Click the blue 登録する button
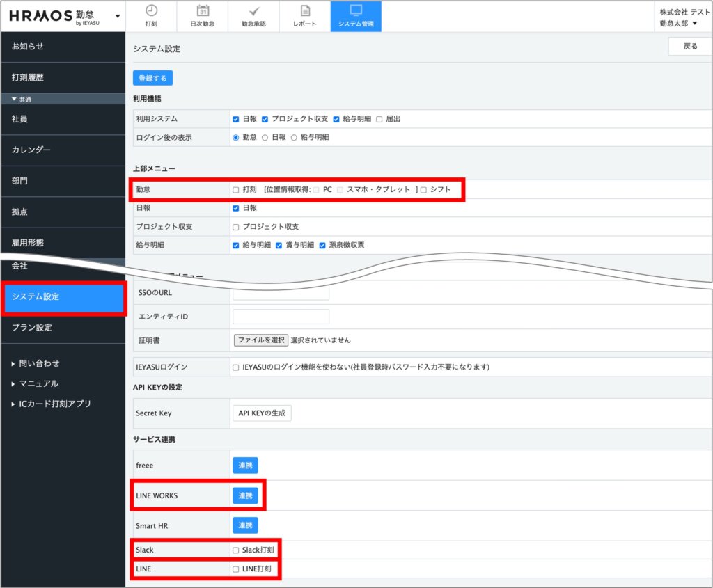 152,79
